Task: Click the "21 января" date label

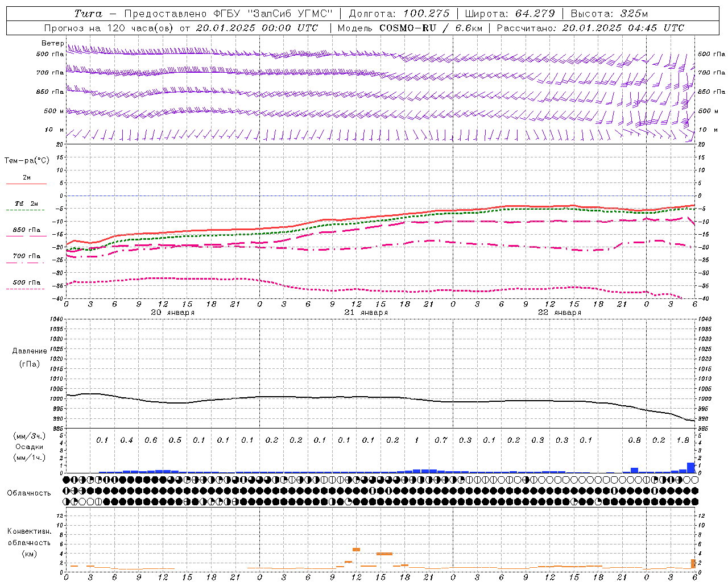Action: click(366, 313)
